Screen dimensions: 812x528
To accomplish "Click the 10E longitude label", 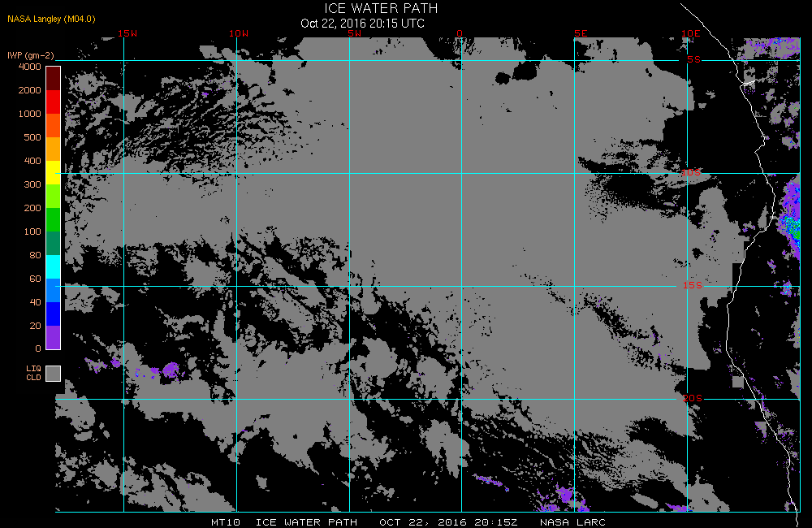I will click(691, 33).
